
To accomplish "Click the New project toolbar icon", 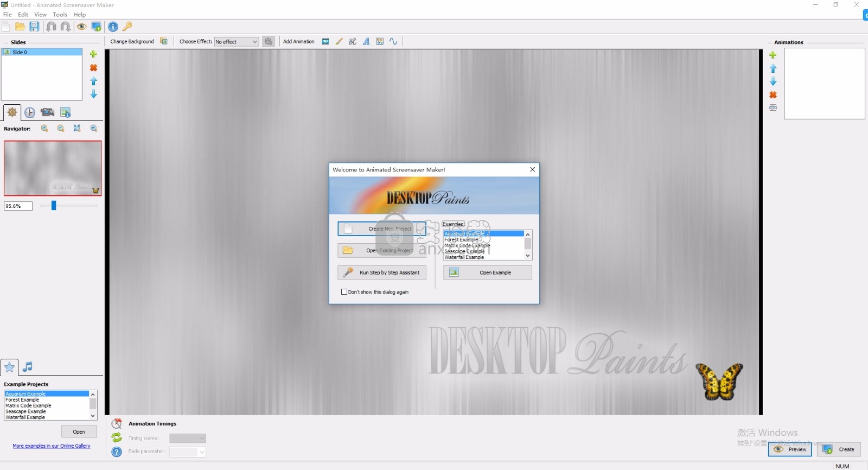I will [6, 27].
